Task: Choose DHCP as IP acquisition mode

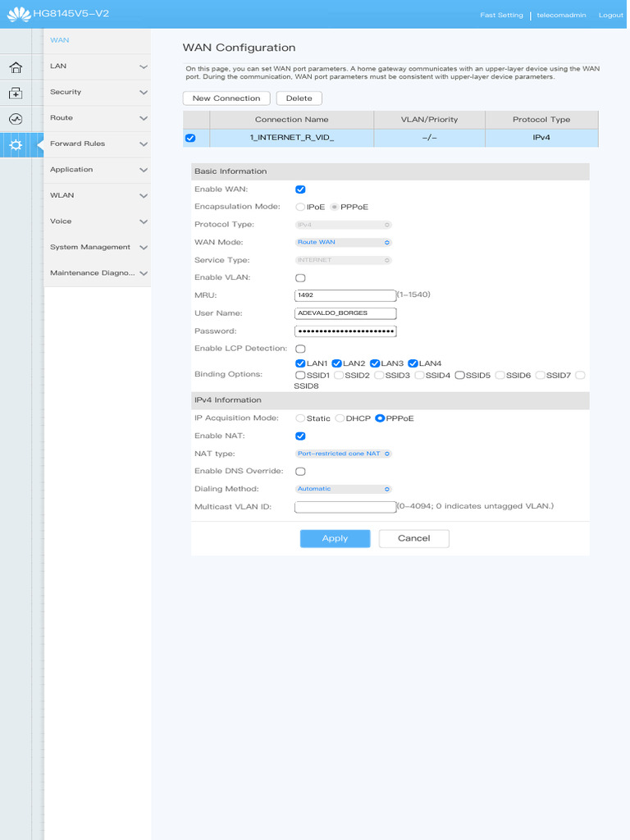Action: (x=340, y=418)
